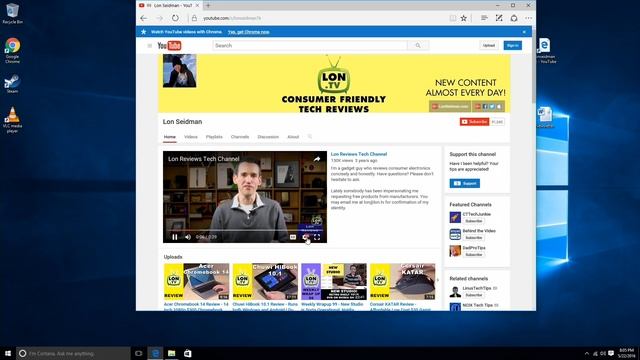Screen dimensions: 640x360
Task: Refresh the page in Edge
Action: tap(175, 18)
